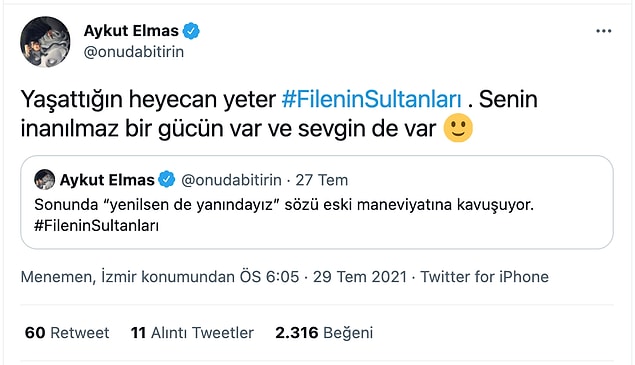The image size is (635, 365).
Task: Open the Twitter for iPhone source link
Action: (484, 277)
